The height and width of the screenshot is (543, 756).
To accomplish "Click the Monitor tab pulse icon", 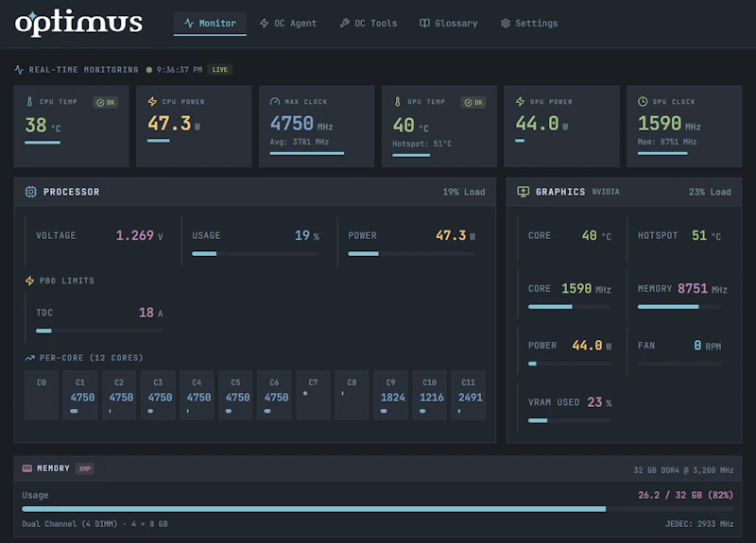I will 189,23.
